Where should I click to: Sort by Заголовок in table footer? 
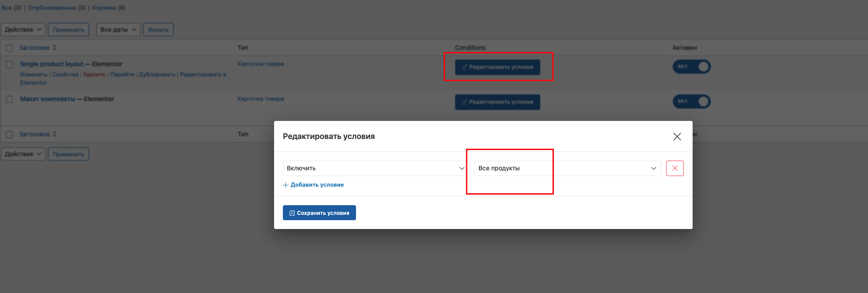click(37, 134)
